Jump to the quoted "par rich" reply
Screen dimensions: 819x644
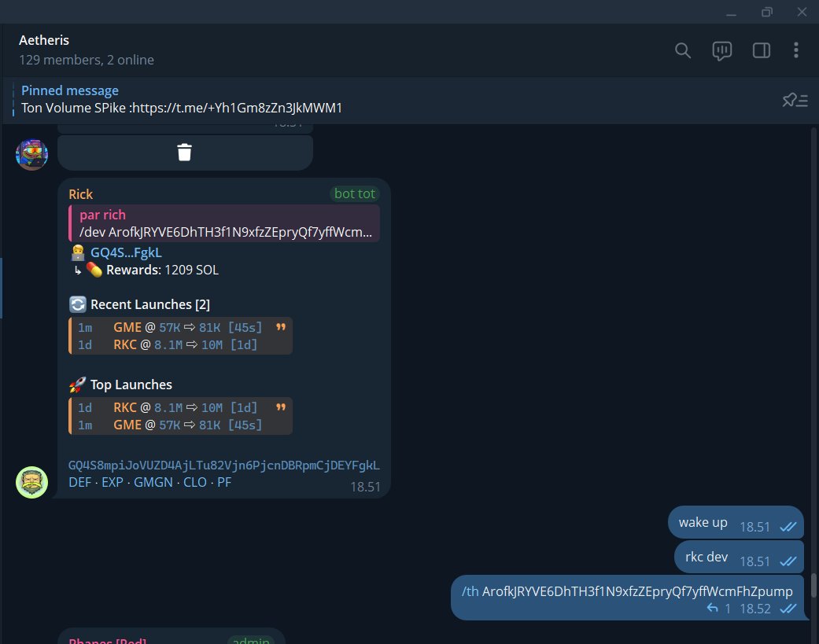point(224,223)
